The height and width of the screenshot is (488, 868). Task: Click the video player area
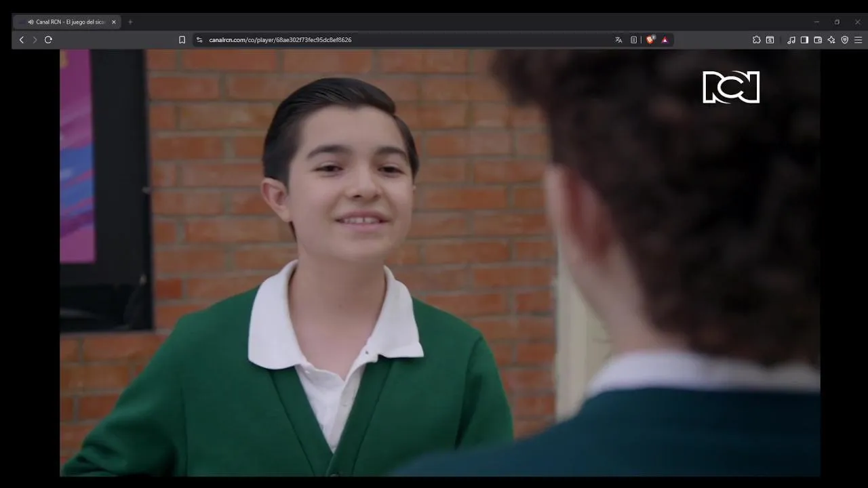point(439,262)
